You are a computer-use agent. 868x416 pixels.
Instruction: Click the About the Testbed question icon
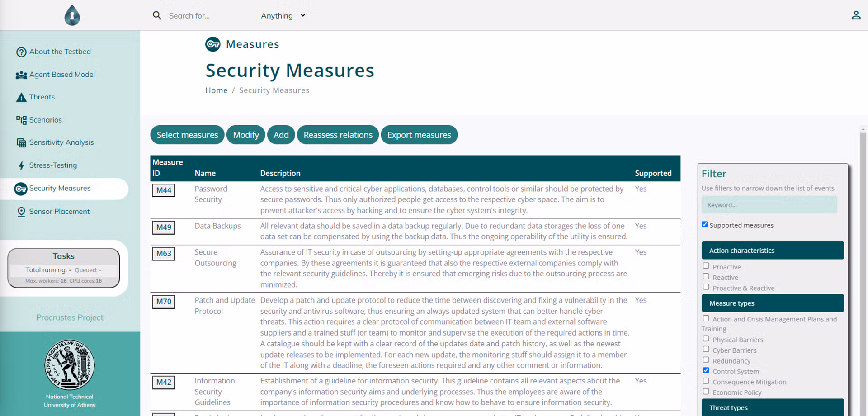(21, 52)
